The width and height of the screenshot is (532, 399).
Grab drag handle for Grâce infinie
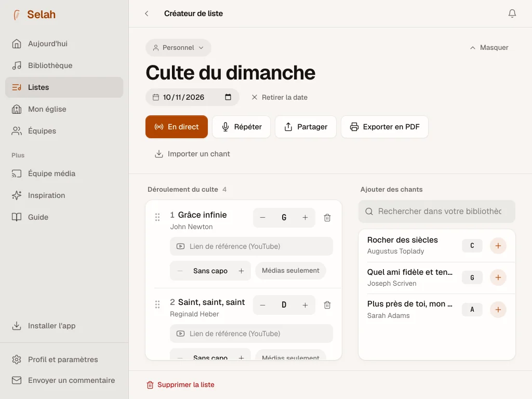(x=157, y=217)
